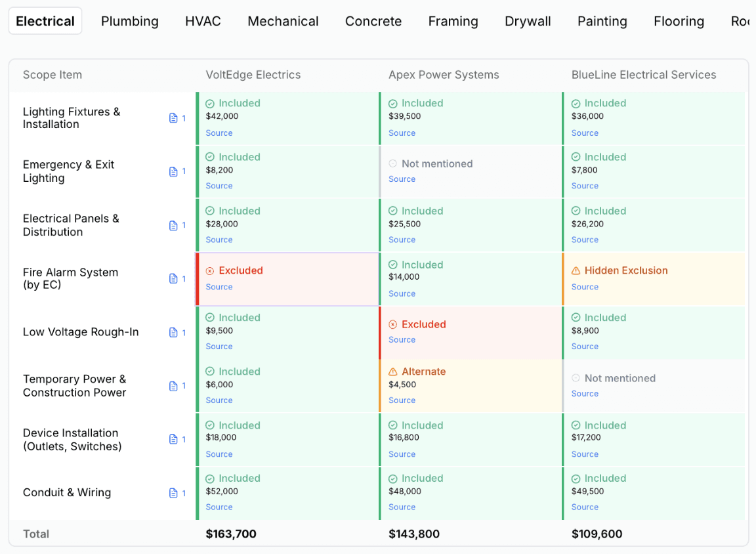Image resolution: width=756 pixels, height=554 pixels.
Task: Open Apex Source link for Low Voltage Excluded
Action: tap(402, 340)
